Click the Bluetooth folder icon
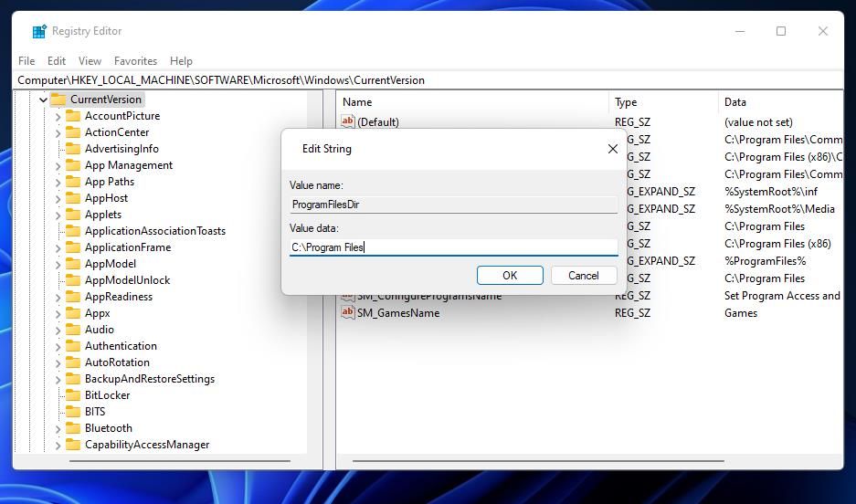856x504 pixels. (73, 428)
